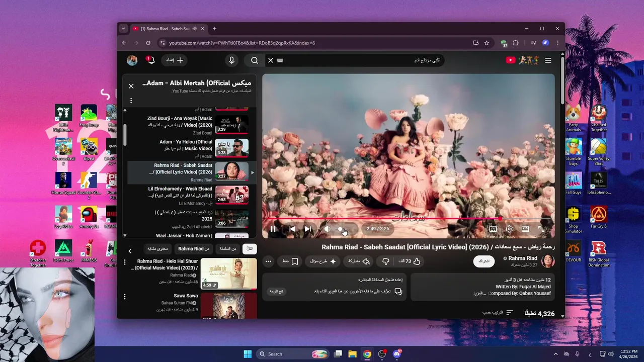
Task: Enter fullscreen video mode
Action: [541, 229]
